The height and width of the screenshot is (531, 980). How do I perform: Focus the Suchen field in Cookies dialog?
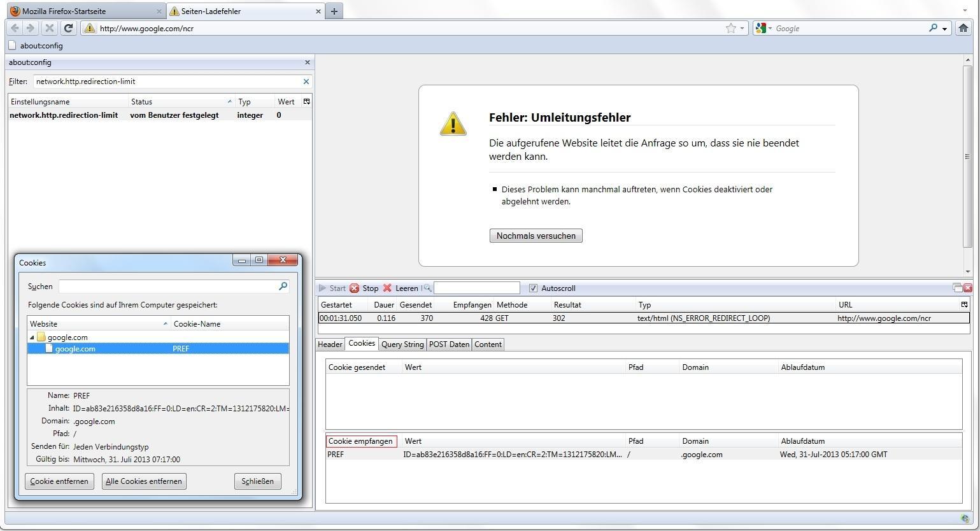(167, 287)
